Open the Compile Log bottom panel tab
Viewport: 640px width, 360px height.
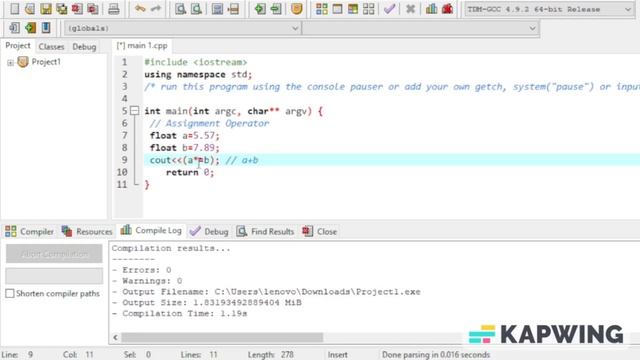point(151,231)
